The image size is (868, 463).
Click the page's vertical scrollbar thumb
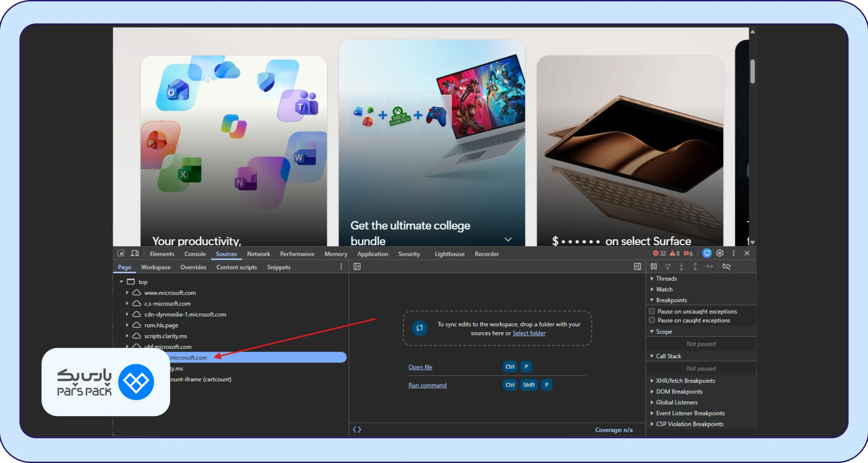coord(752,71)
